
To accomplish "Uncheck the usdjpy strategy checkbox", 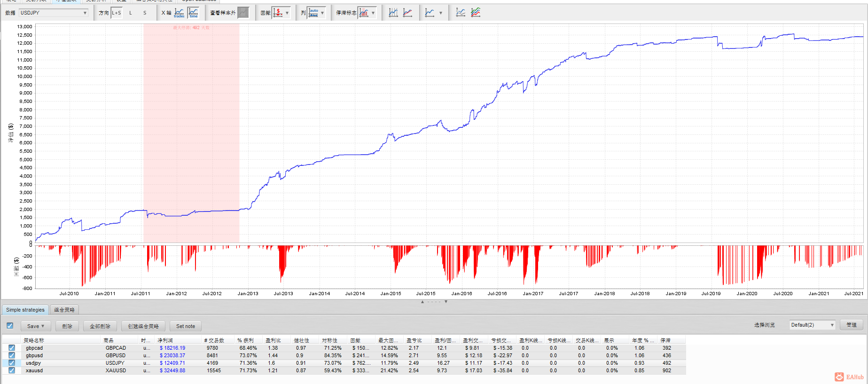I will click(12, 363).
